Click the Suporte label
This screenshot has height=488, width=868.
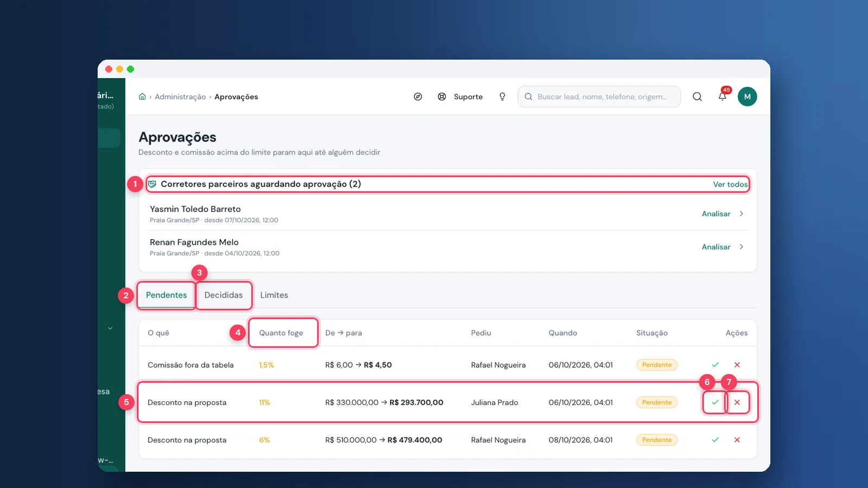(468, 97)
